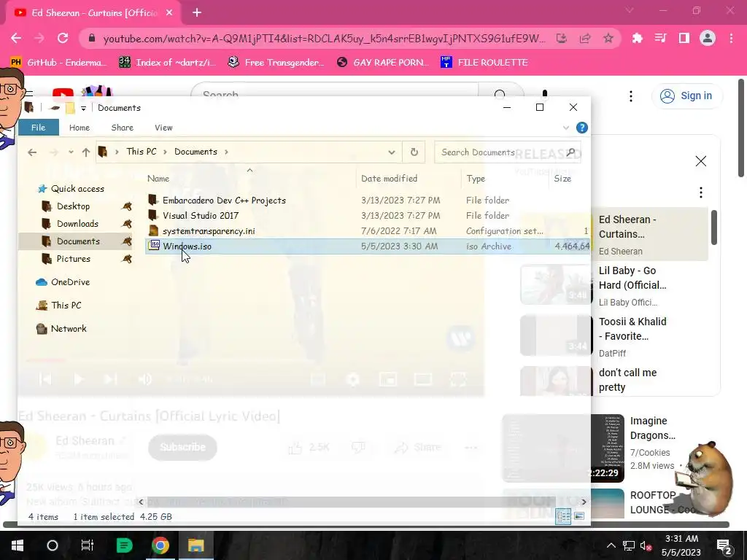Open notification center on taskbar
Screen dimensions: 747x560
point(724,545)
